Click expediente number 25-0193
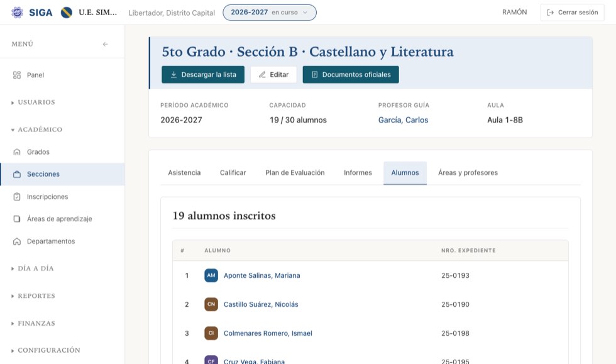Image resolution: width=616 pixels, height=364 pixels. click(455, 275)
